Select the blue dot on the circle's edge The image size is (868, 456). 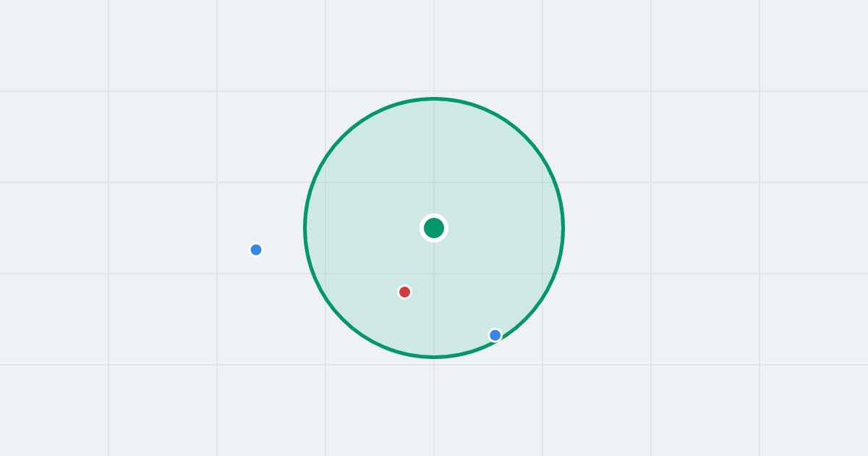tap(495, 335)
